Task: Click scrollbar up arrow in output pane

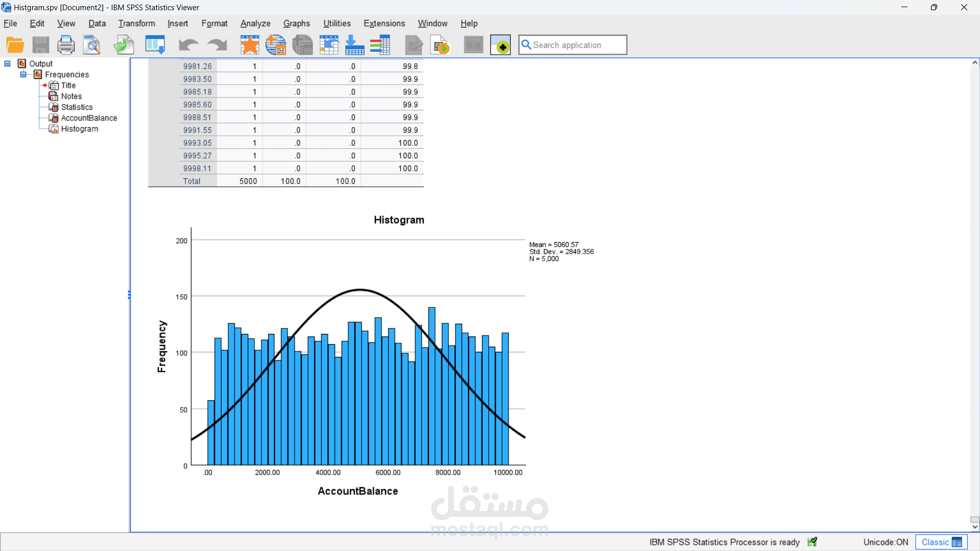Action: pyautogui.click(x=975, y=63)
